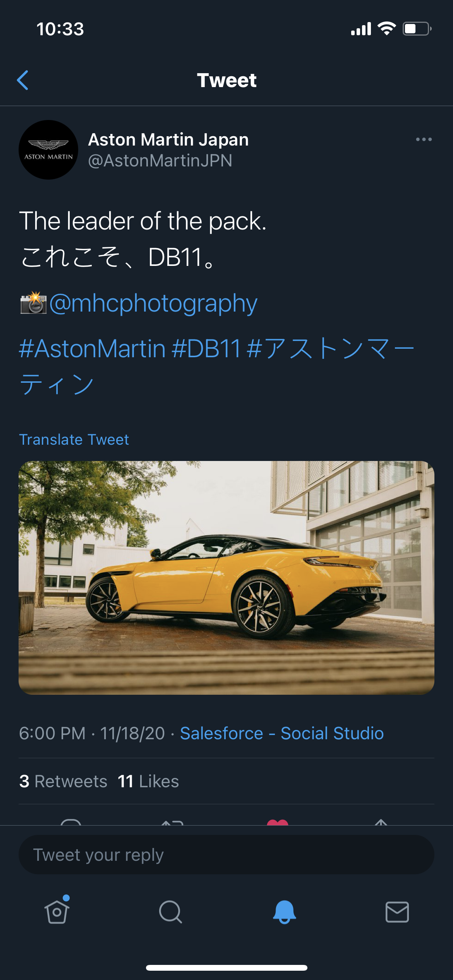The width and height of the screenshot is (453, 980).
Task: Toggle the like heart icon
Action: (278, 822)
